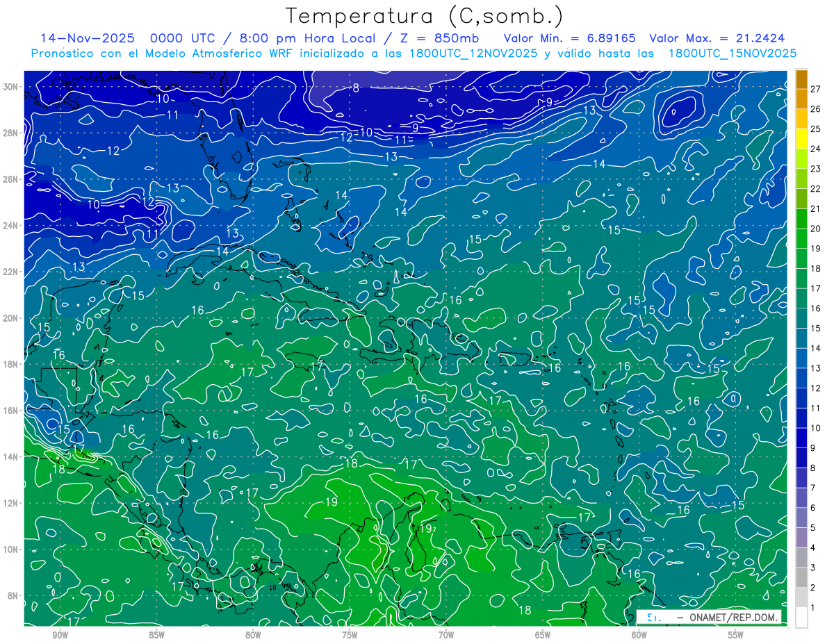Viewport: 834px width, 644px height.
Task: Click the '20N' latitude axis label
Action: tap(11, 318)
